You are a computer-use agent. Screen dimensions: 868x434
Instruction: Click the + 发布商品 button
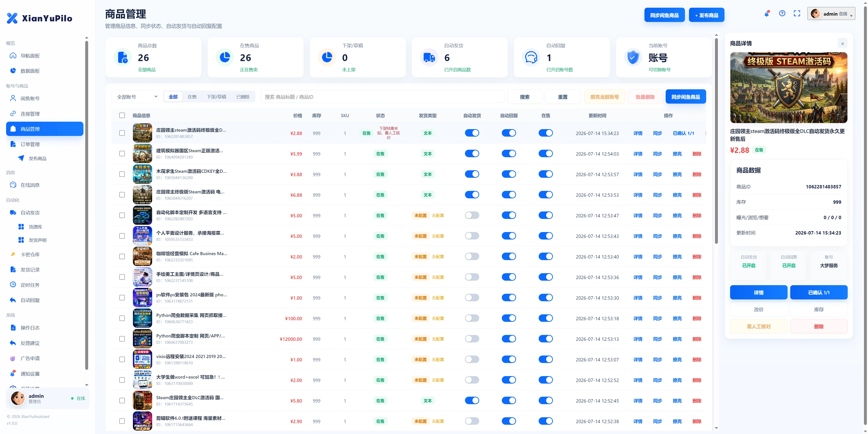click(707, 15)
